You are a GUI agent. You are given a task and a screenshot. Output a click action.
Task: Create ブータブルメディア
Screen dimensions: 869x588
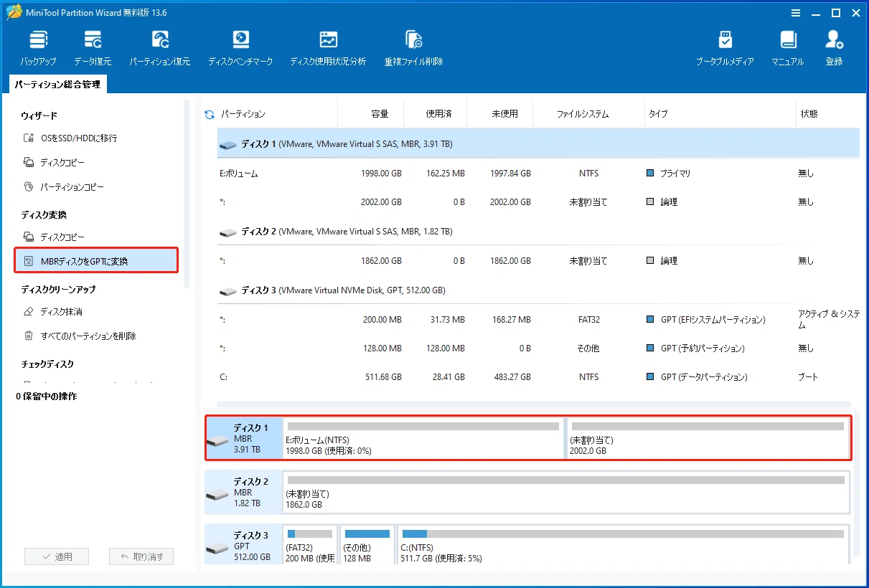coord(725,48)
